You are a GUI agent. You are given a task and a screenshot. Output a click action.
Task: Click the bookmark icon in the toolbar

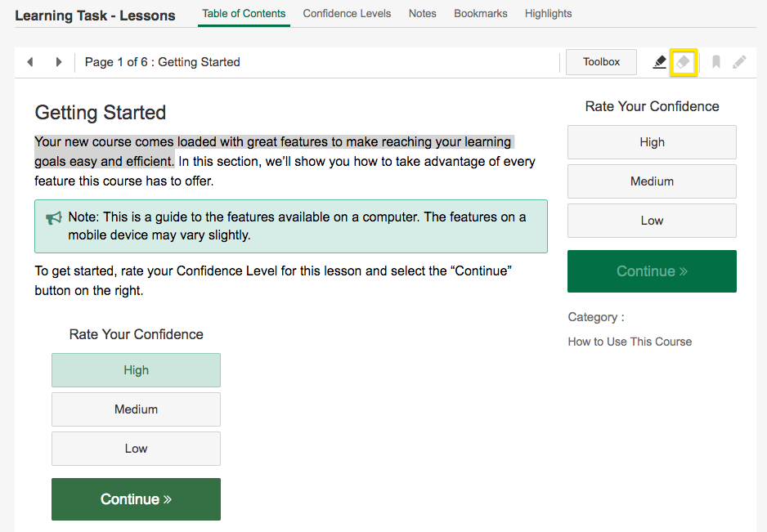tap(715, 61)
